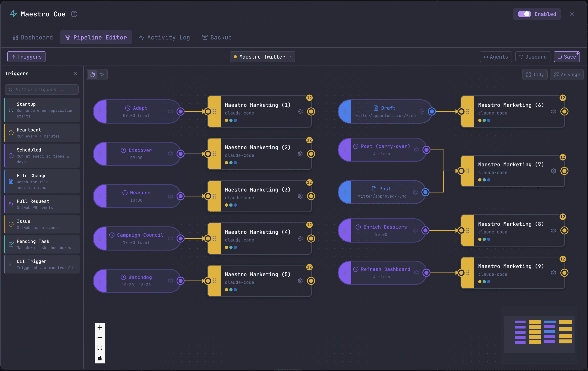The height and width of the screenshot is (371, 588).
Task: Click the Arrange button
Action: [566, 75]
